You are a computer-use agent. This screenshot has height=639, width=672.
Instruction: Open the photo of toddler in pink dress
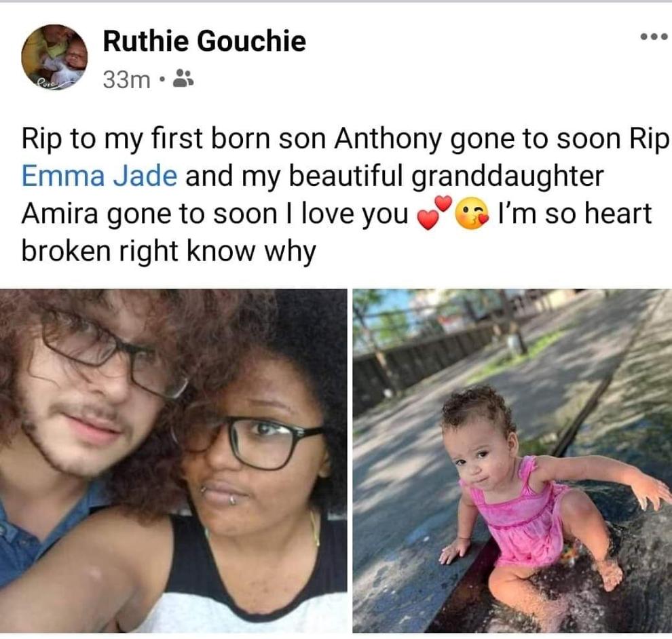tap(512, 461)
